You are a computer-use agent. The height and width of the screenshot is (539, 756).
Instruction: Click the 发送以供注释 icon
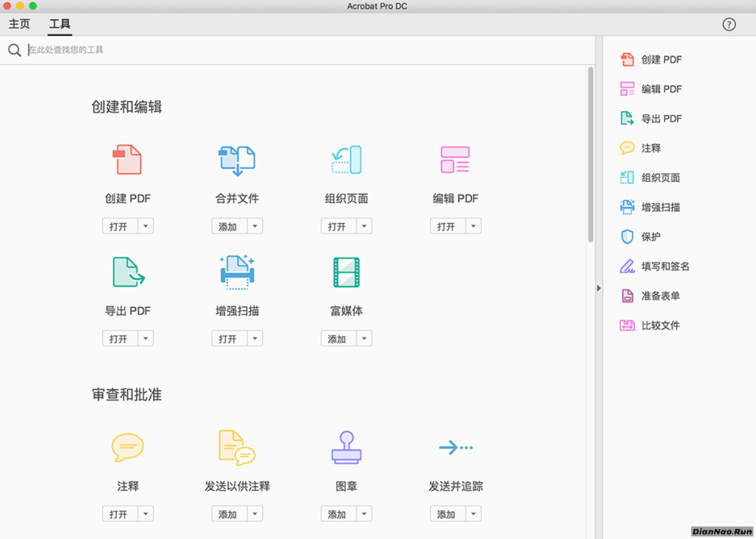click(x=237, y=448)
